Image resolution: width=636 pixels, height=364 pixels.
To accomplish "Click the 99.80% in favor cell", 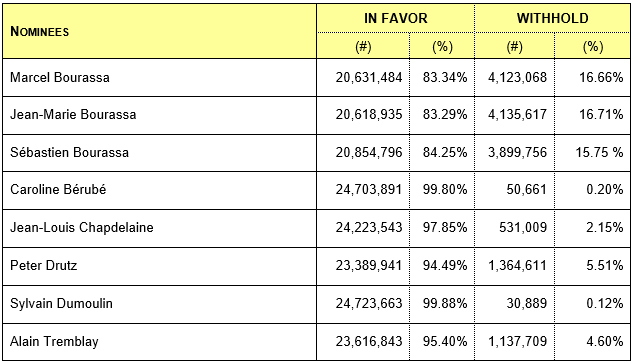I will tap(442, 190).
